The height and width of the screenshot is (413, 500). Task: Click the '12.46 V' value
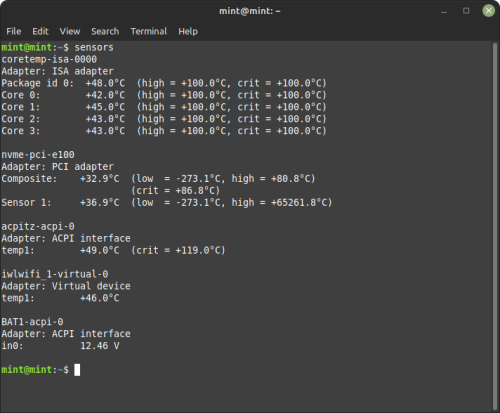click(99, 346)
